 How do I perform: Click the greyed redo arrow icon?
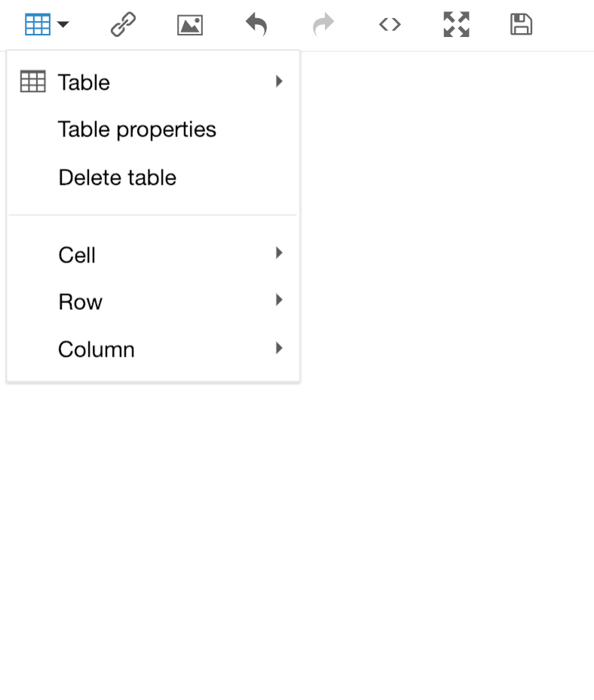[323, 24]
